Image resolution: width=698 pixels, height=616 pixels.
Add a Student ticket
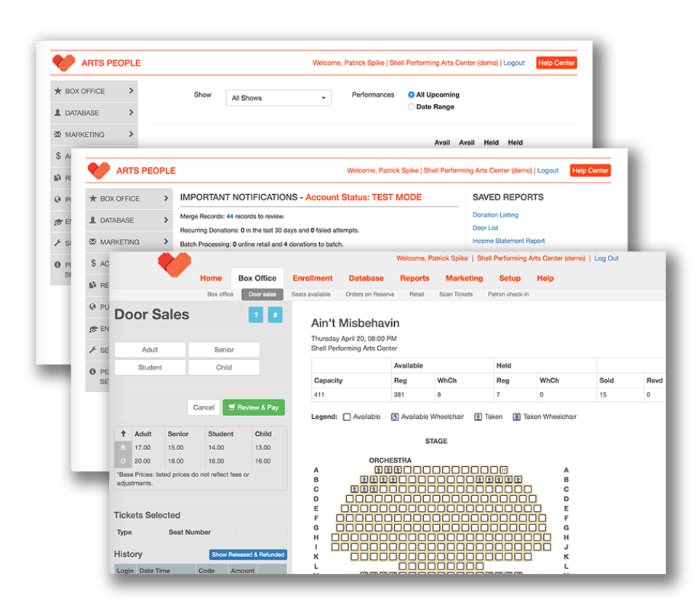pyautogui.click(x=150, y=367)
